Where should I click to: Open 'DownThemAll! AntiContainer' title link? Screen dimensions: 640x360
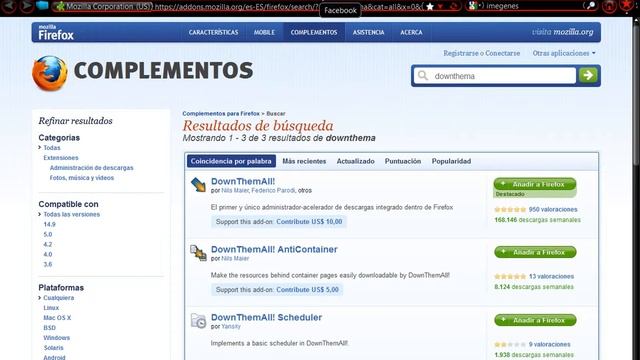coord(274,249)
